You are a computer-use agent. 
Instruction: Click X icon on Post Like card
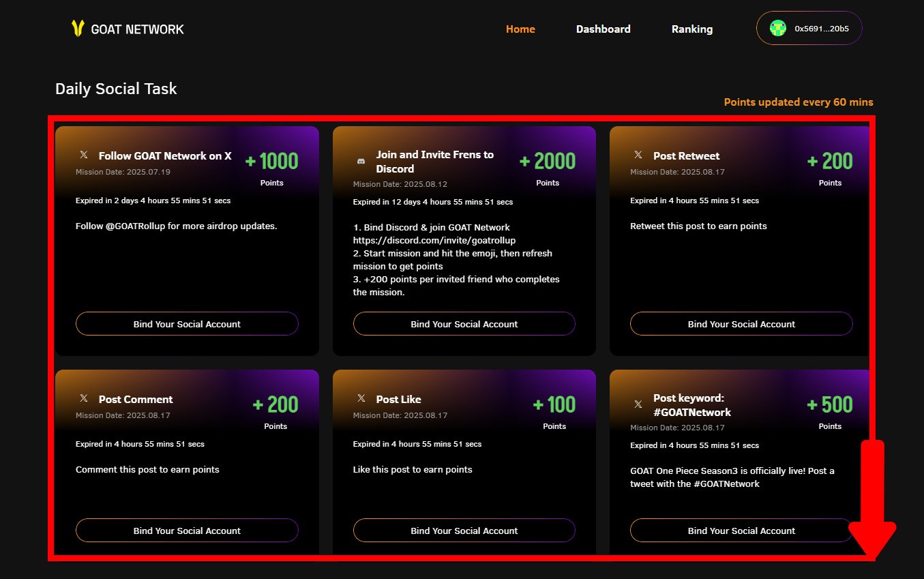[x=361, y=399]
